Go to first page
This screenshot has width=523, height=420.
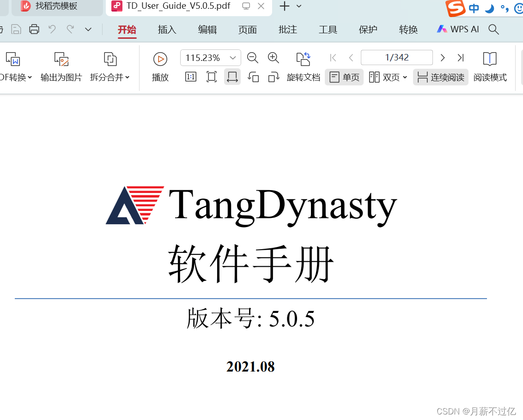[x=333, y=58]
